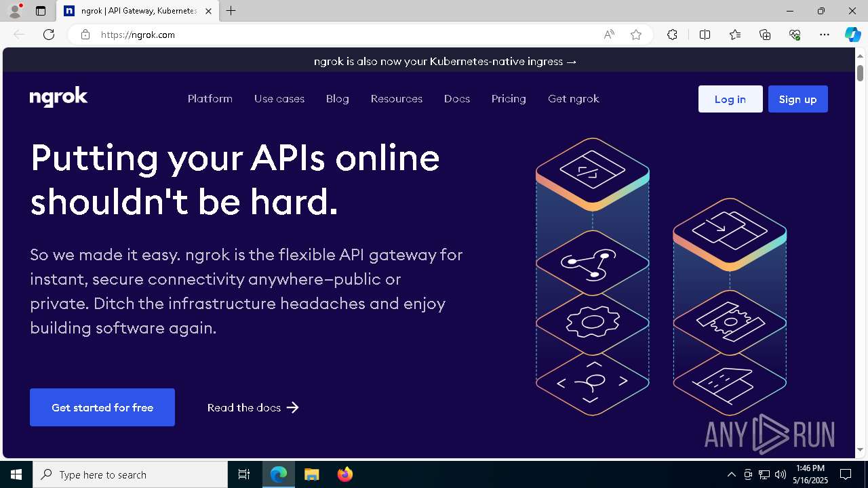Open the Copilot sidebar icon

click(852, 35)
